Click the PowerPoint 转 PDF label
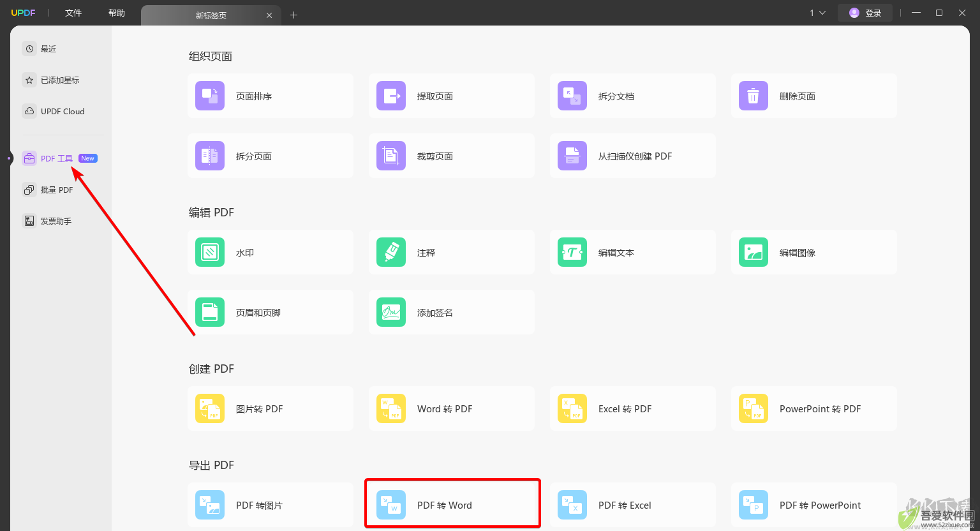Image resolution: width=980 pixels, height=531 pixels. pyautogui.click(x=820, y=409)
